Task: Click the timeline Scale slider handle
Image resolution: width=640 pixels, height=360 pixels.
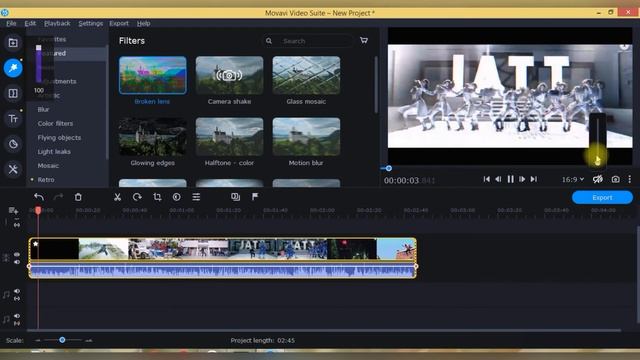Action: (62, 340)
